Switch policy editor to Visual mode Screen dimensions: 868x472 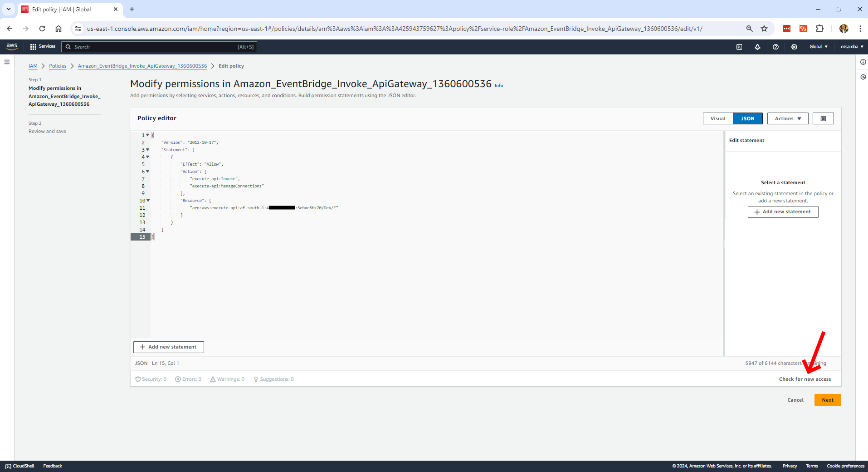(x=717, y=118)
